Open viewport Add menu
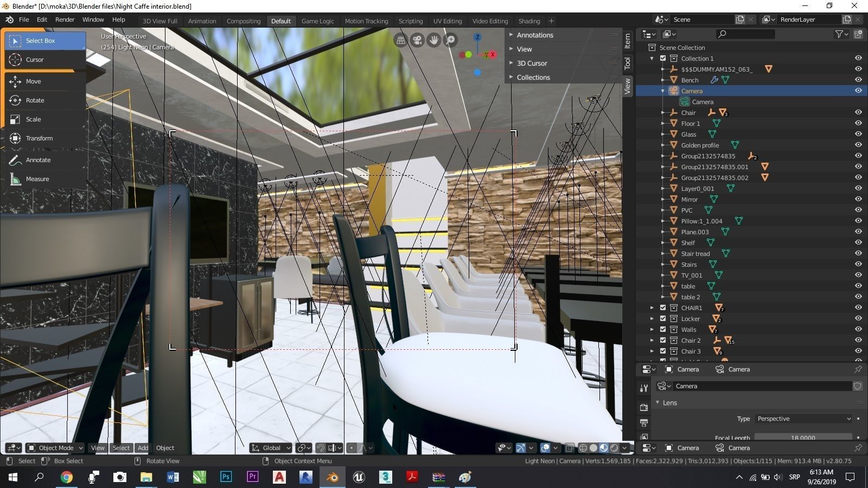The image size is (868, 488). pyautogui.click(x=143, y=448)
